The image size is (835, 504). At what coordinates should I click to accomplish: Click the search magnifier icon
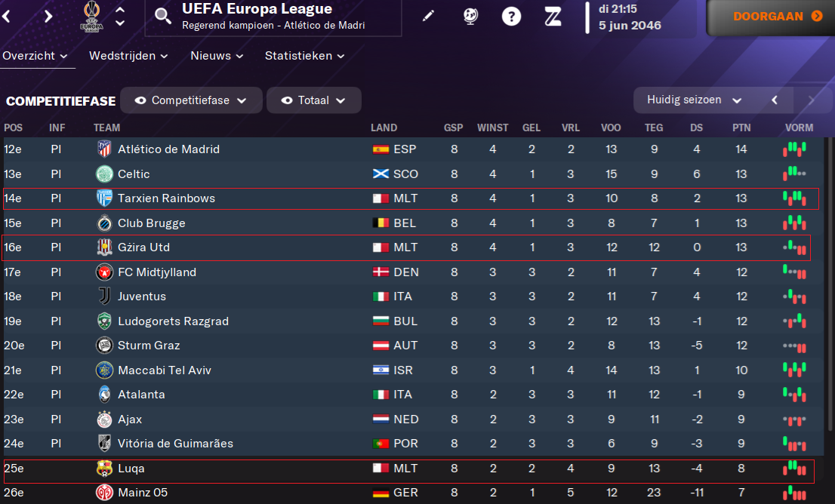coord(162,16)
